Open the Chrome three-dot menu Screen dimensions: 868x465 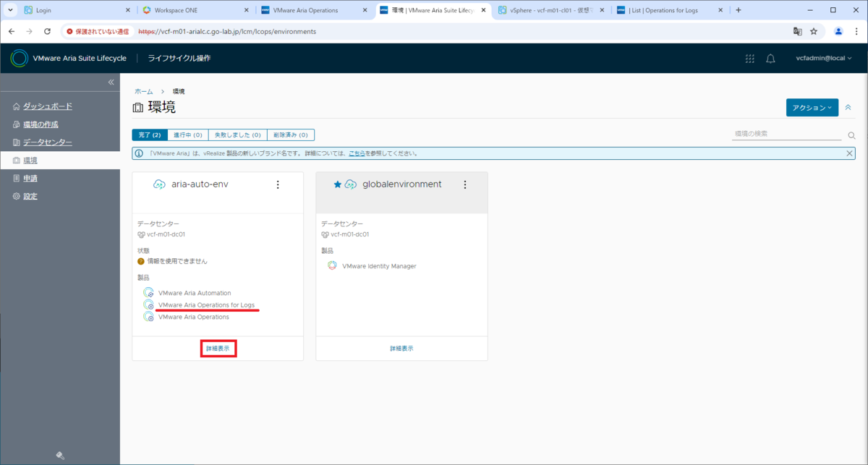pyautogui.click(x=856, y=32)
